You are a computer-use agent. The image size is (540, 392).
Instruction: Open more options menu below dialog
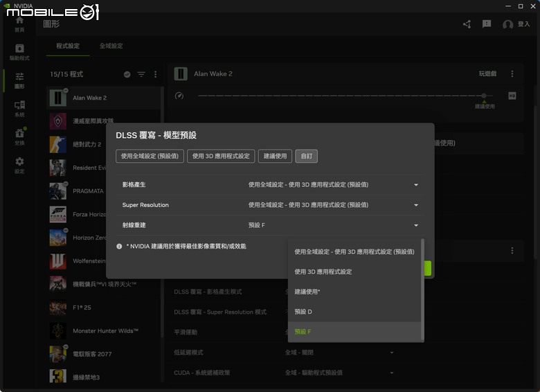pos(512,251)
